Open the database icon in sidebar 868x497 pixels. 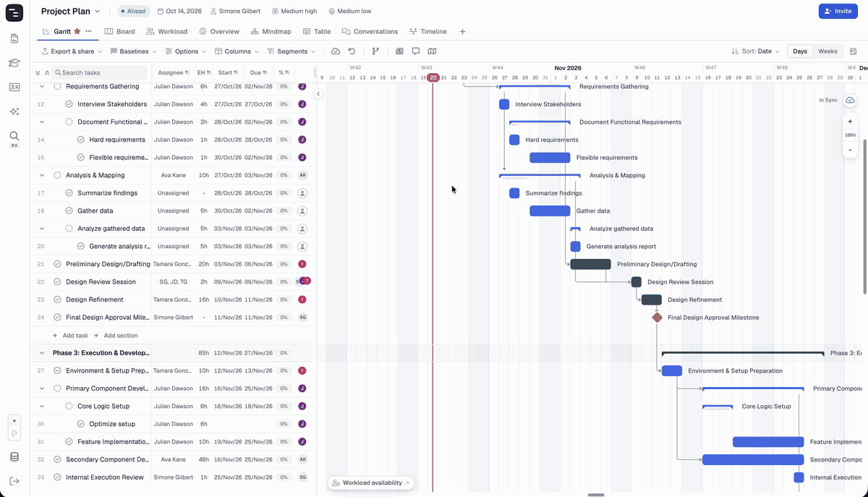click(x=14, y=457)
